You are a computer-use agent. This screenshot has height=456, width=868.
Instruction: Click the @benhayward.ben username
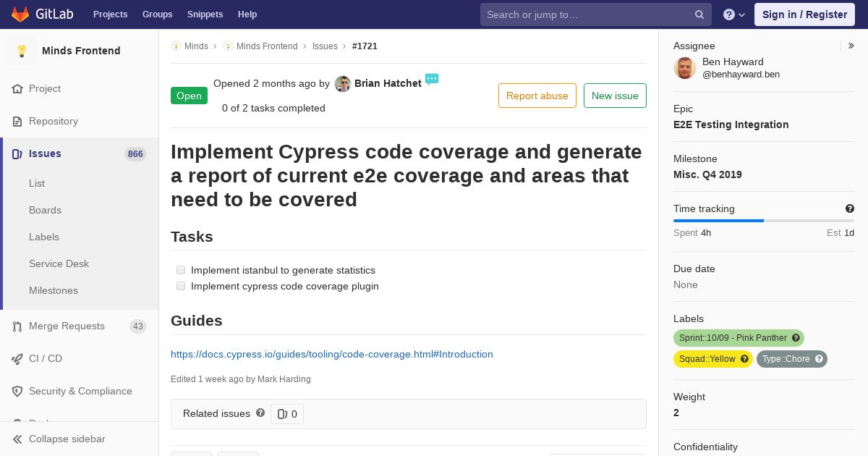click(741, 75)
